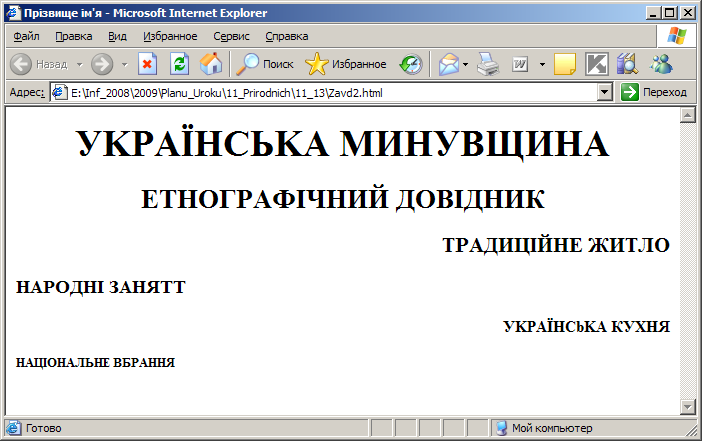
Task: Open the Файл menu
Action: tap(26, 36)
